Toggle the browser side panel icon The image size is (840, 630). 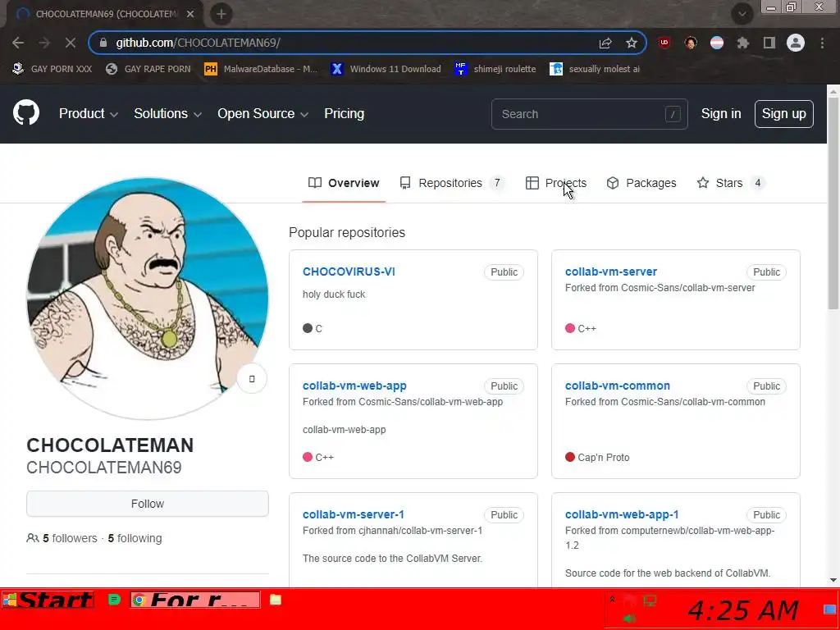(x=769, y=43)
